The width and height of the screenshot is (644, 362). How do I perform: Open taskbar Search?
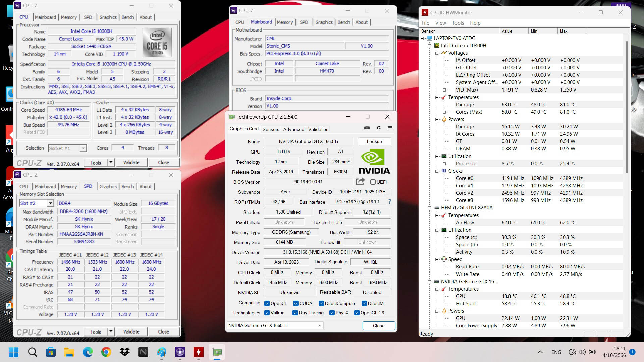[33, 352]
